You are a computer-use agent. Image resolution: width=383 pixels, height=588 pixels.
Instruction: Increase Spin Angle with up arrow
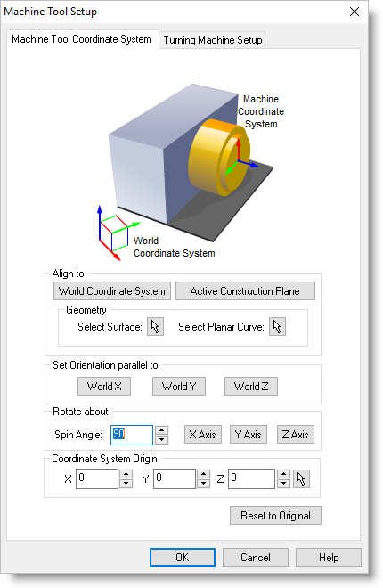coord(161,430)
